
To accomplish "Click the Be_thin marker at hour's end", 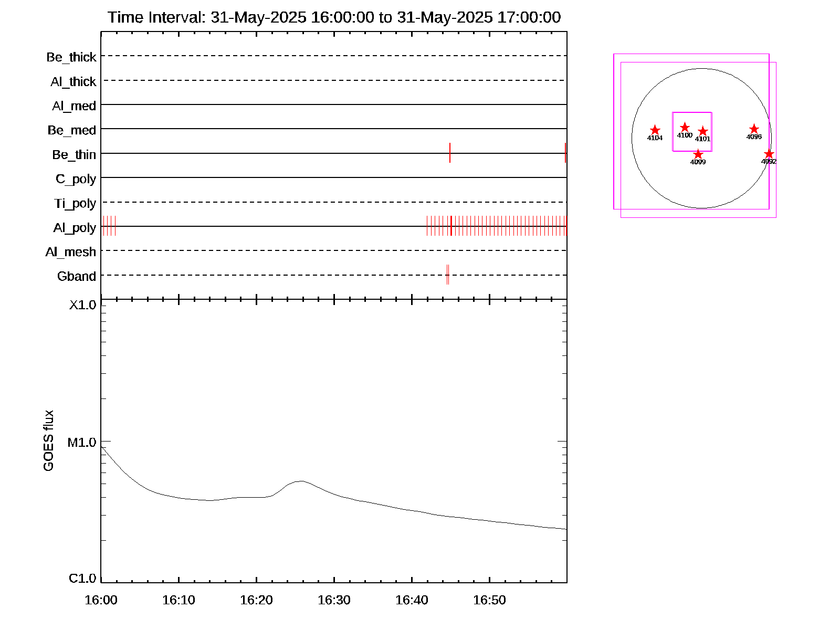I will 565,153.
